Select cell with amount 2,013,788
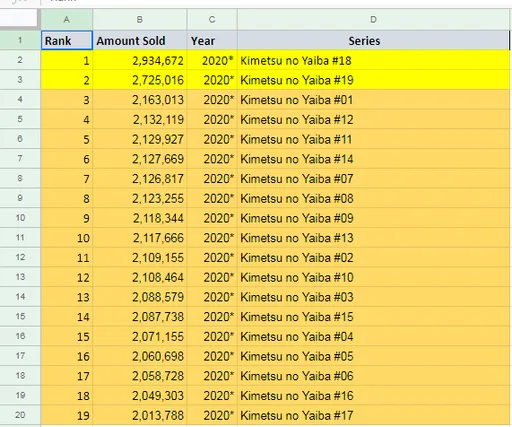Image resolution: width=512 pixels, height=427 pixels. [x=140, y=415]
